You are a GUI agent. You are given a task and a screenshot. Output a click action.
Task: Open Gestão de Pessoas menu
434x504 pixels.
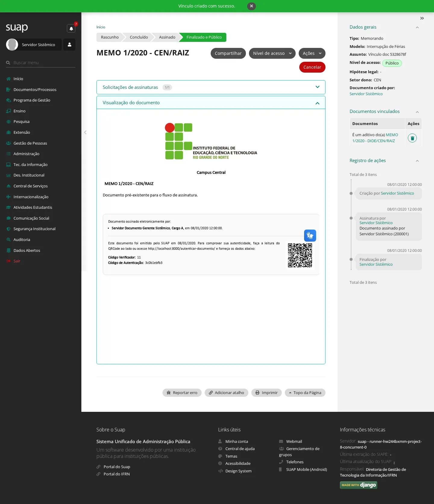coord(30,143)
